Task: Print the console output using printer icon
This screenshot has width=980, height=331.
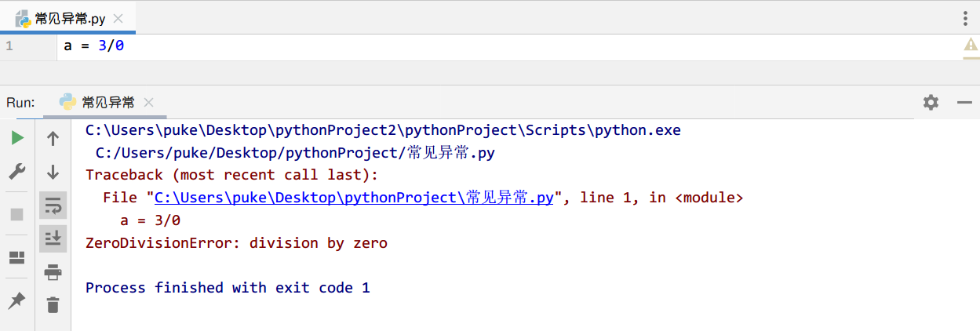Action: click(x=53, y=272)
